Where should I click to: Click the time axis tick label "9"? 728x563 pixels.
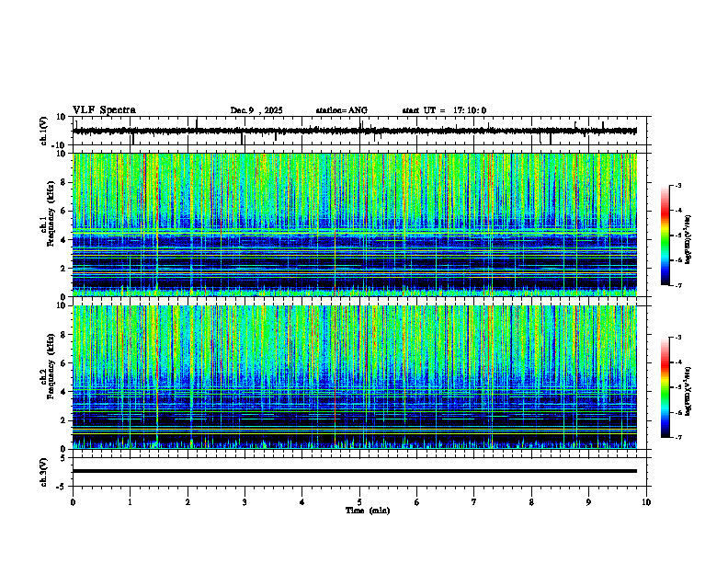click(x=588, y=502)
